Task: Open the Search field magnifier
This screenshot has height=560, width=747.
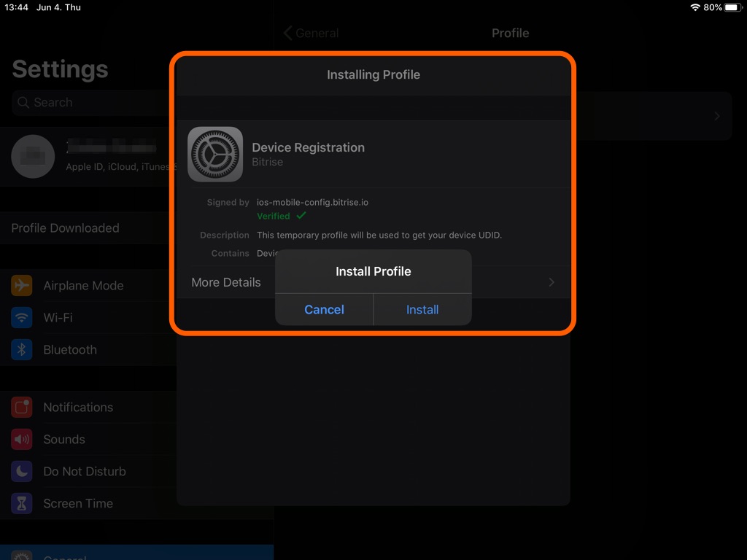Action: (x=23, y=103)
